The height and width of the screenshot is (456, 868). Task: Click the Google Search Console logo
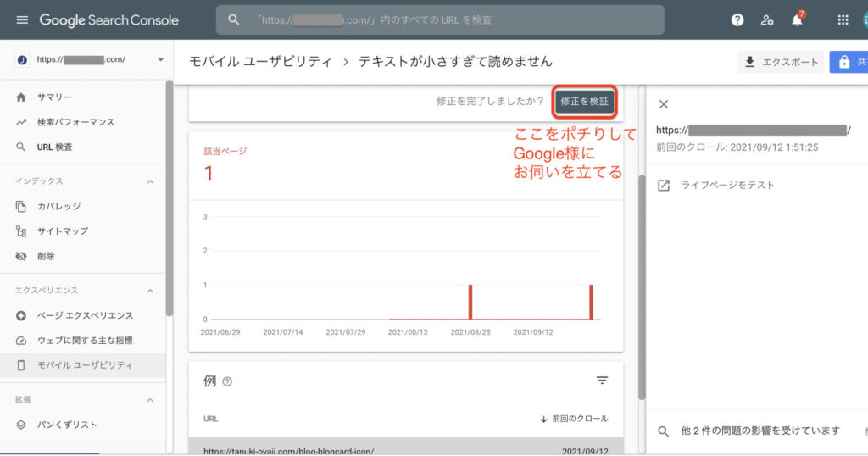click(x=109, y=20)
